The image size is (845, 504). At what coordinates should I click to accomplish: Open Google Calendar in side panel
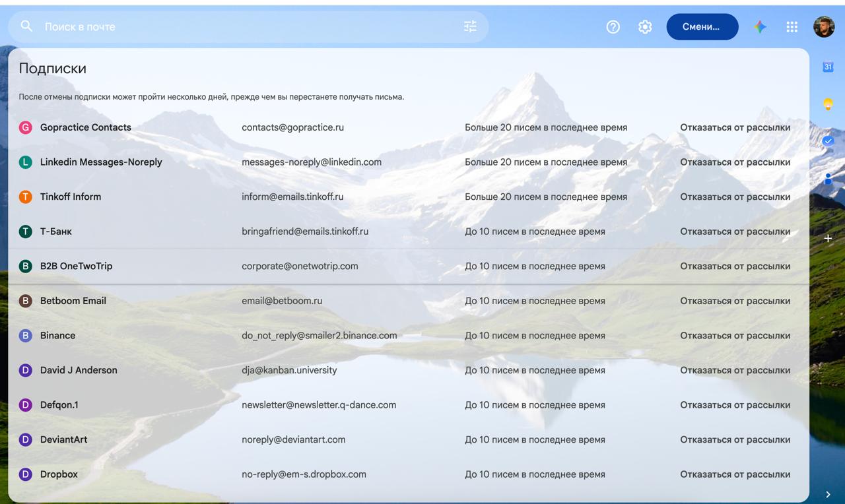point(828,67)
